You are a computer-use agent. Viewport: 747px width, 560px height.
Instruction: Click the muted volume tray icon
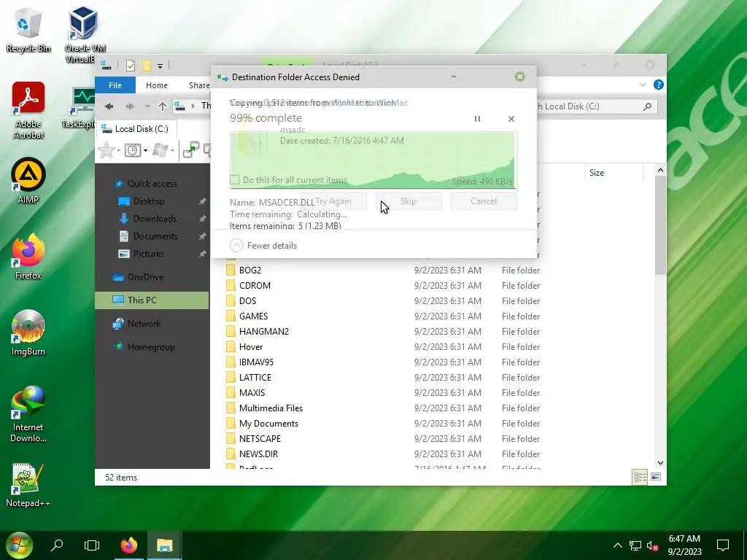point(652,545)
